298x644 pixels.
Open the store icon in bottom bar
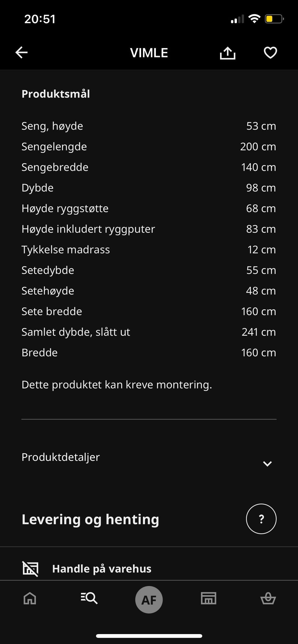(209, 598)
